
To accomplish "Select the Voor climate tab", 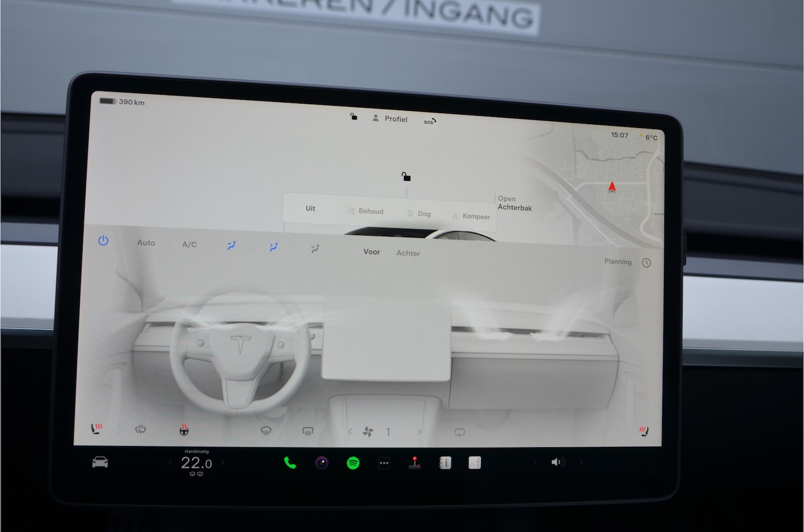I will coord(372,252).
